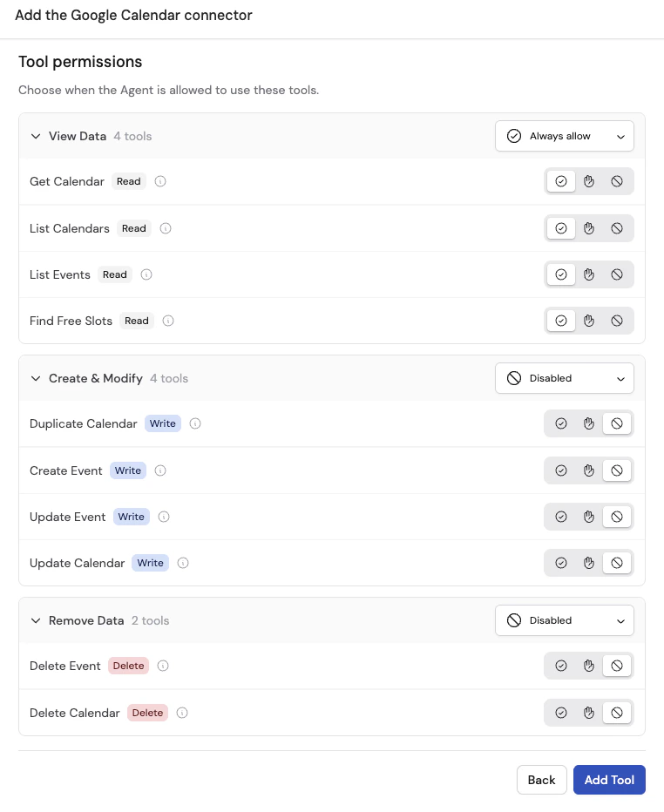Ask permission for Delete Calendar
Image resolution: width=664 pixels, height=812 pixels.
(589, 713)
